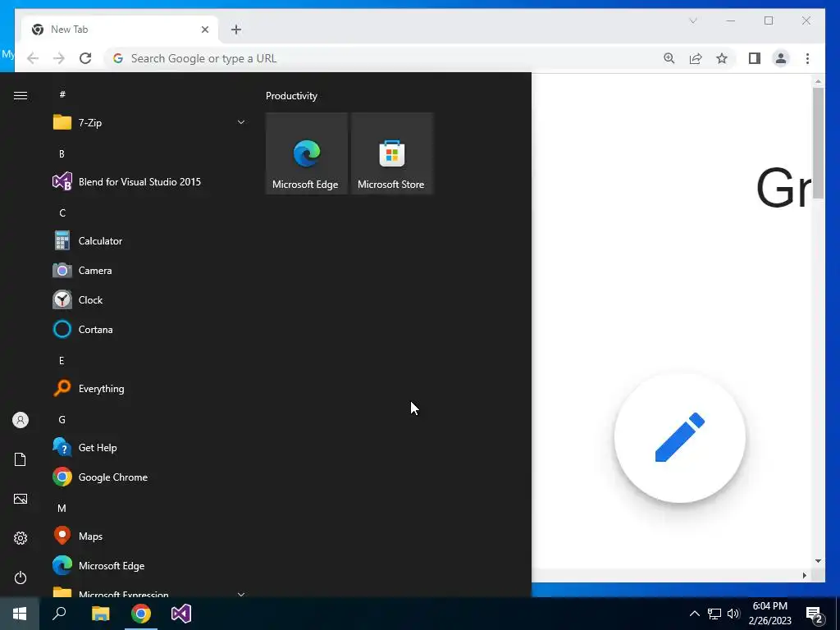Viewport: 840px width, 630px height.
Task: Open a new Chrome tab with plus button
Action: (x=236, y=30)
